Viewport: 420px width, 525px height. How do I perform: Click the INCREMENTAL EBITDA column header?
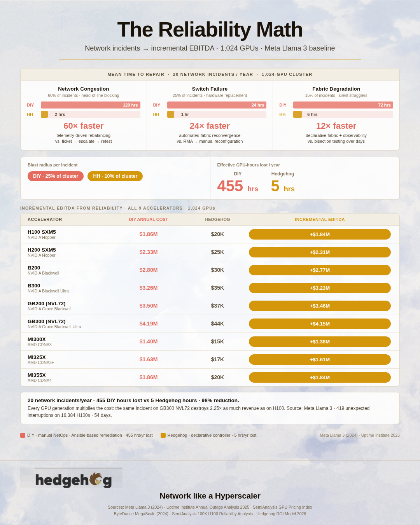(x=320, y=219)
